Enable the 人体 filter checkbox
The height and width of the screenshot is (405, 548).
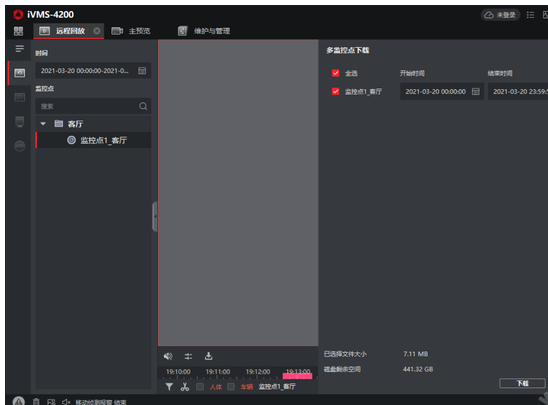point(200,386)
